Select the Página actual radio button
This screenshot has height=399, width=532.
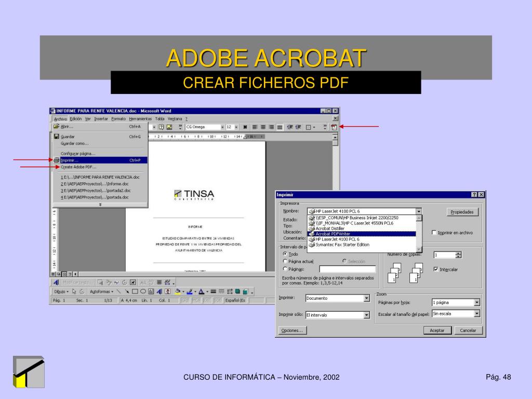pyautogui.click(x=285, y=261)
